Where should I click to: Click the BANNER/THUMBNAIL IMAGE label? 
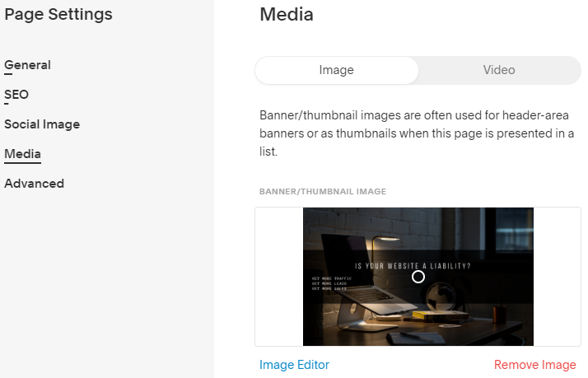[323, 192]
